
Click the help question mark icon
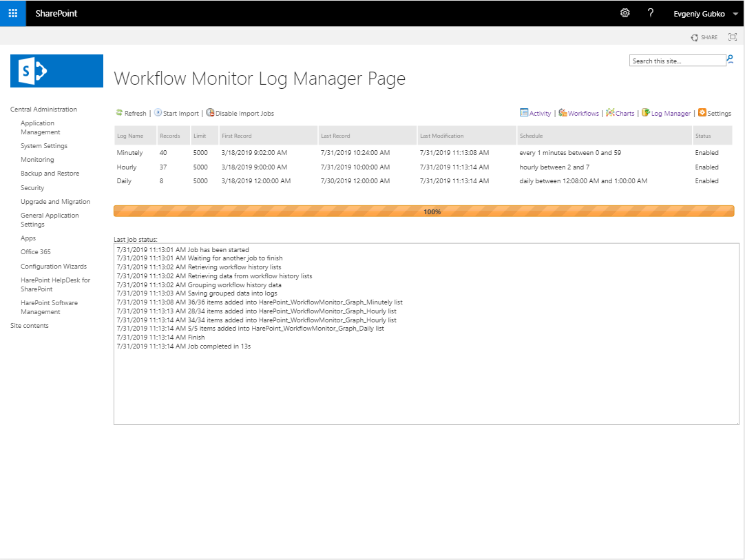[x=651, y=13]
